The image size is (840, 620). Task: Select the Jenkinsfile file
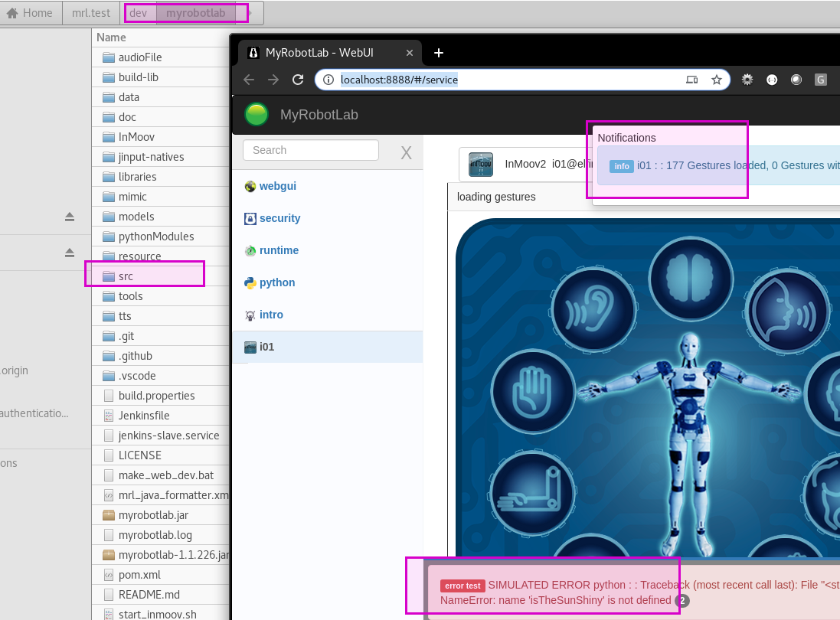click(x=161, y=416)
